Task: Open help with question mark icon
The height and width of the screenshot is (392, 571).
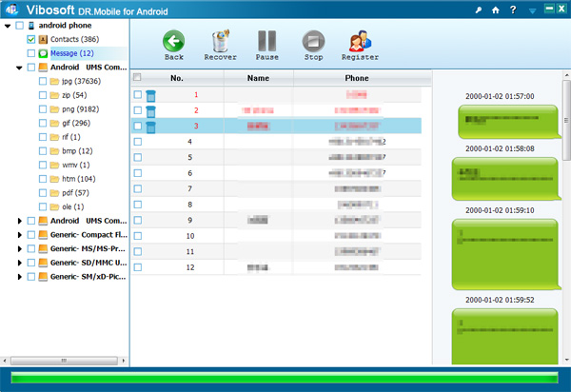Action: 513,10
